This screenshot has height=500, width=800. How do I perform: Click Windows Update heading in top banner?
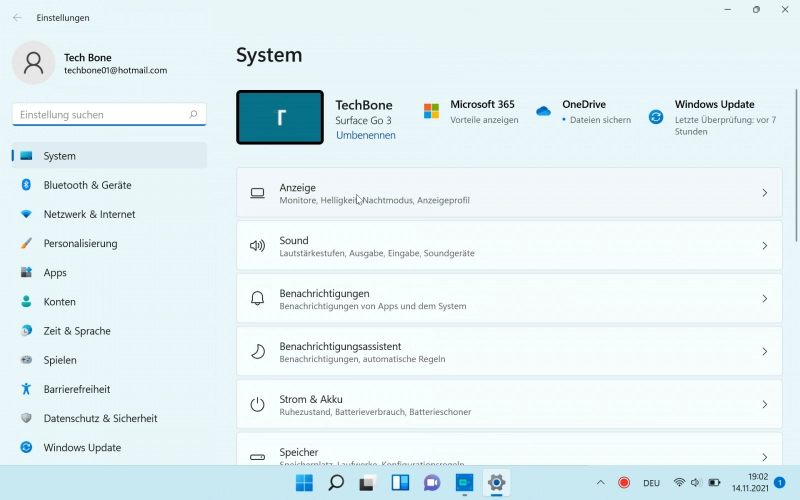click(714, 104)
